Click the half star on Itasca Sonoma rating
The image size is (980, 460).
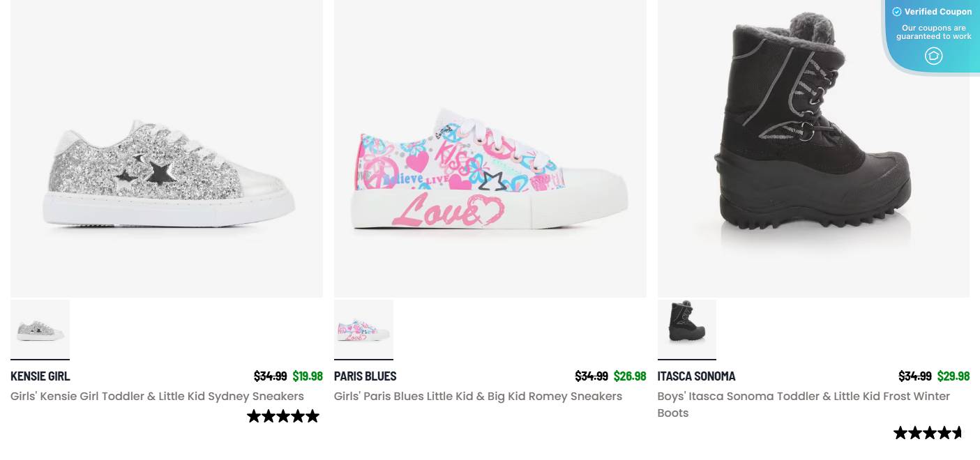(x=956, y=433)
